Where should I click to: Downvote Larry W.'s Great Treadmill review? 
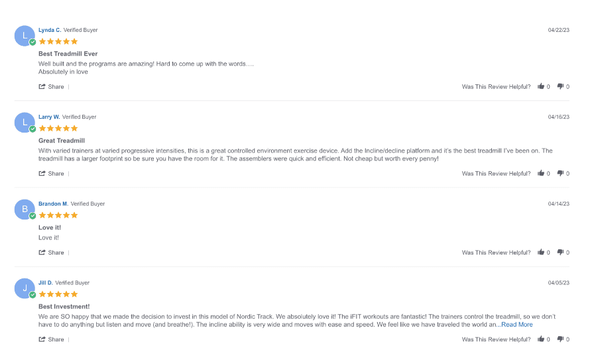coord(560,173)
